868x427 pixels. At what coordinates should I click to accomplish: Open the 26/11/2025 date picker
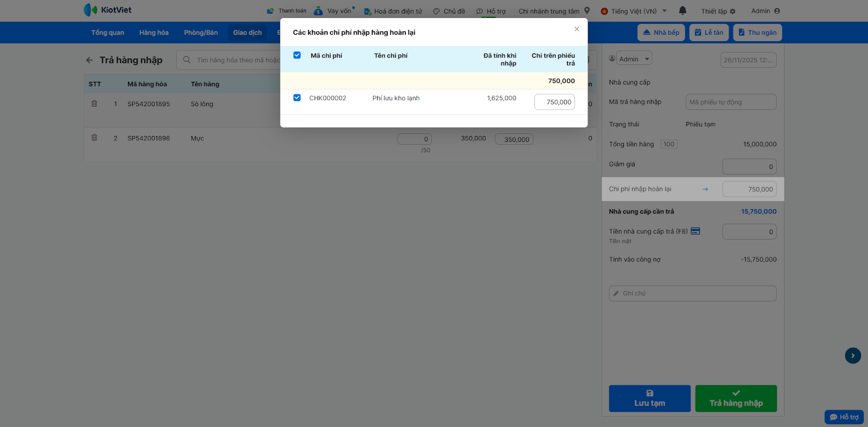[x=748, y=60]
